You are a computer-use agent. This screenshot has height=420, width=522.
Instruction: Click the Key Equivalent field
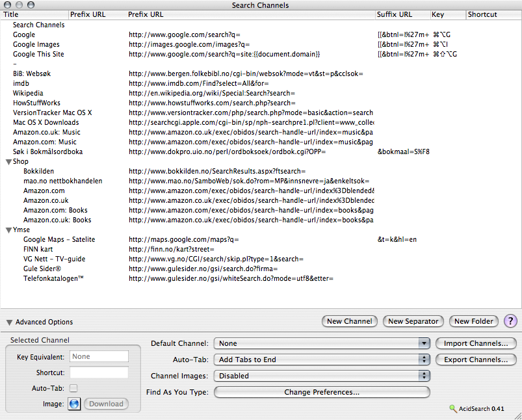[99, 356]
